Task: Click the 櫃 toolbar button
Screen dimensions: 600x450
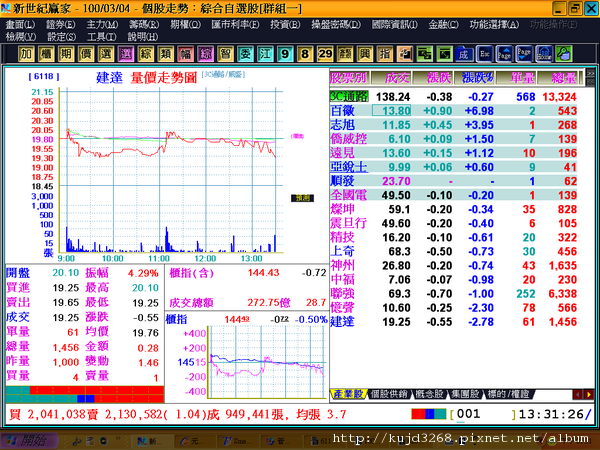Action: [x=46, y=54]
